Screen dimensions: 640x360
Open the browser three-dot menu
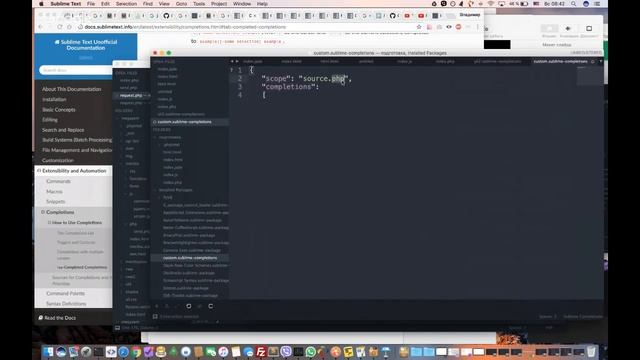click(x=477, y=27)
